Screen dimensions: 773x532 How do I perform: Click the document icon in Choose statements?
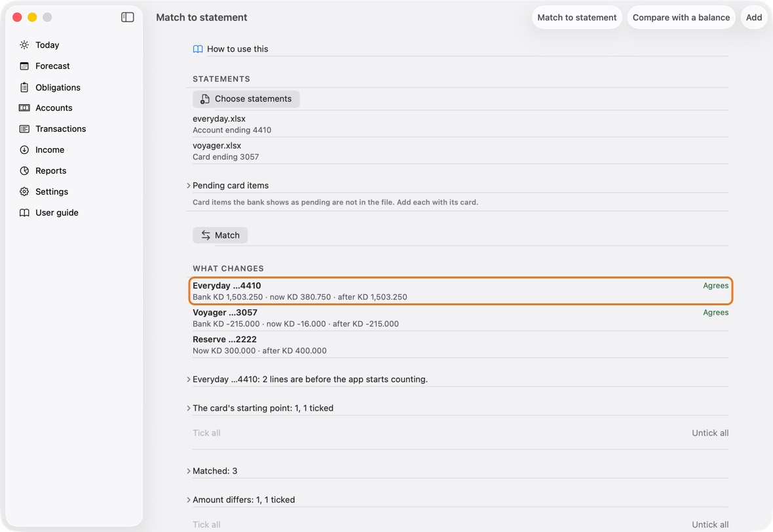point(204,99)
